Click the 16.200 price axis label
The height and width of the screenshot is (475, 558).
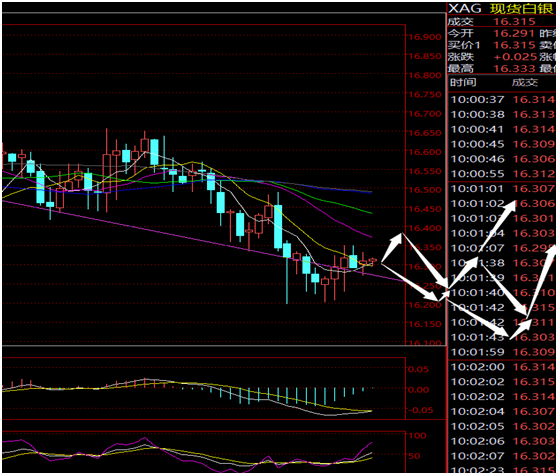[x=425, y=305]
